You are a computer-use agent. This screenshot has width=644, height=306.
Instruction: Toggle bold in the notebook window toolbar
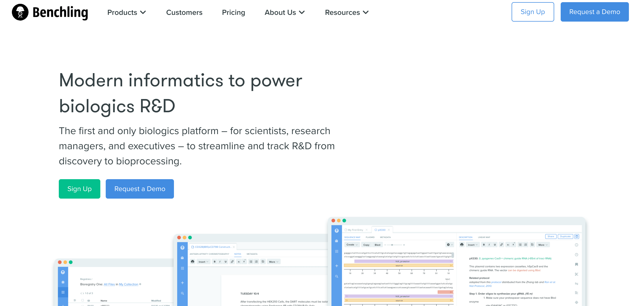(x=215, y=262)
